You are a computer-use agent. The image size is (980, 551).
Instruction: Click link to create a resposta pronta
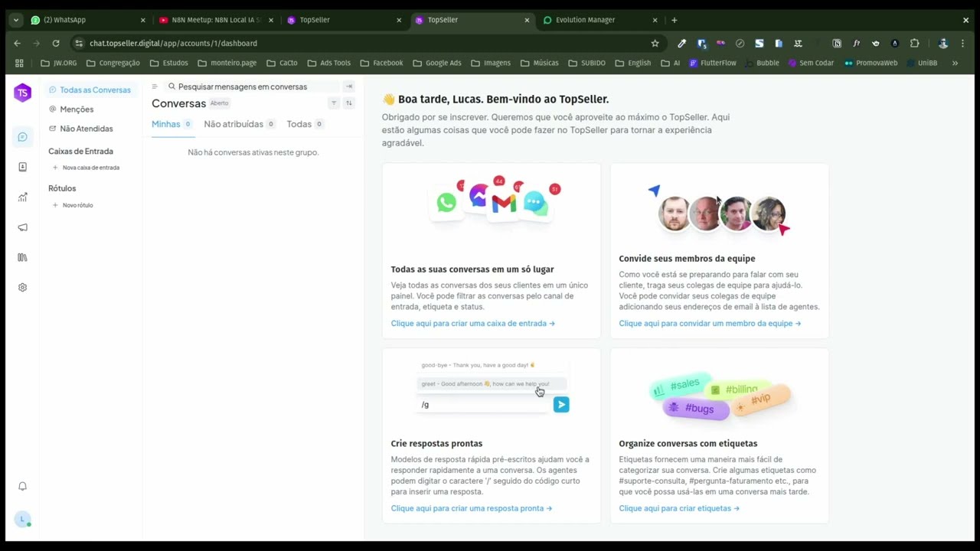(472, 508)
